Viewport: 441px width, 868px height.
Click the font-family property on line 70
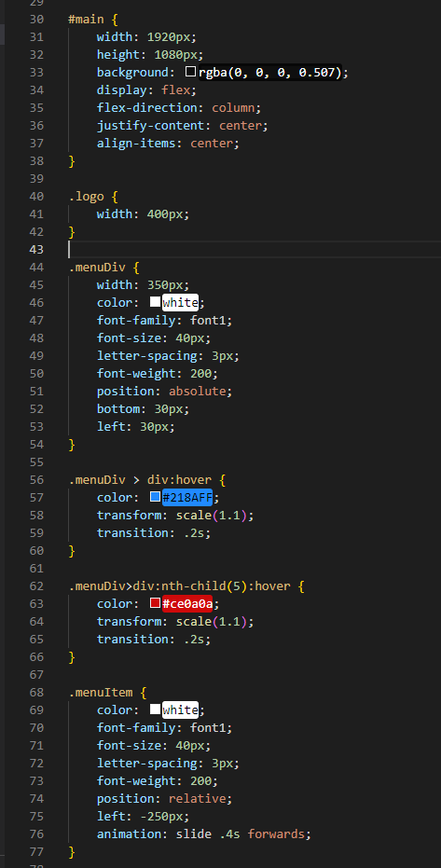click(x=136, y=728)
